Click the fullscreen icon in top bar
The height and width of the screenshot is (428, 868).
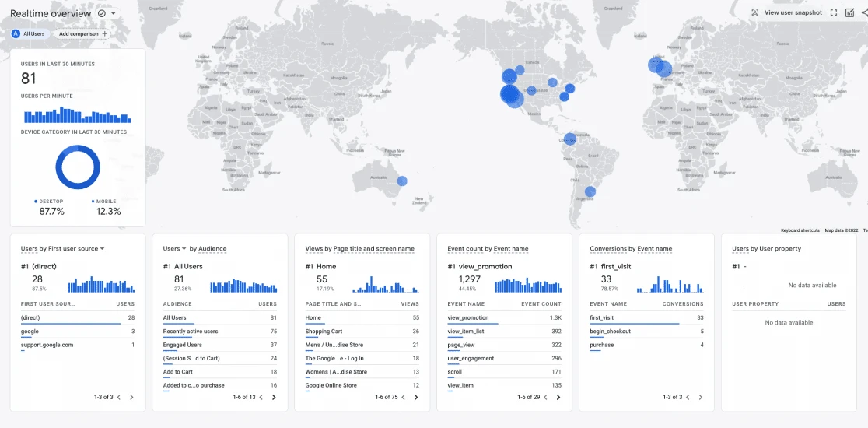tap(834, 12)
